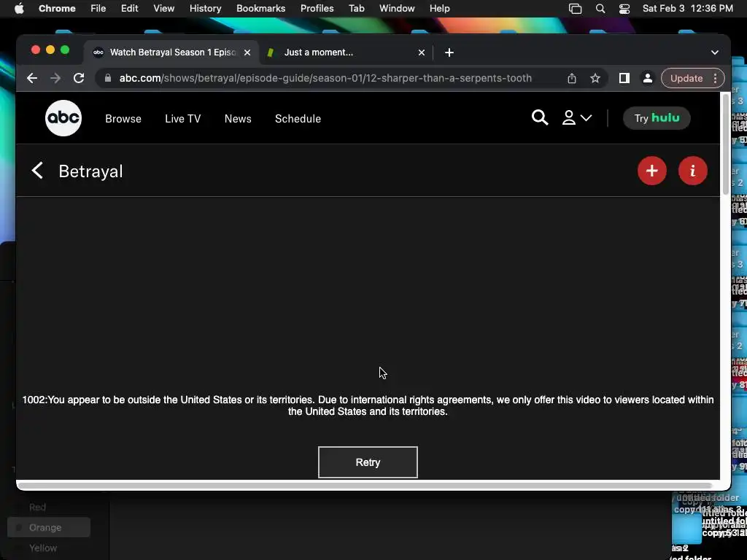Open the Help menu

[439, 9]
